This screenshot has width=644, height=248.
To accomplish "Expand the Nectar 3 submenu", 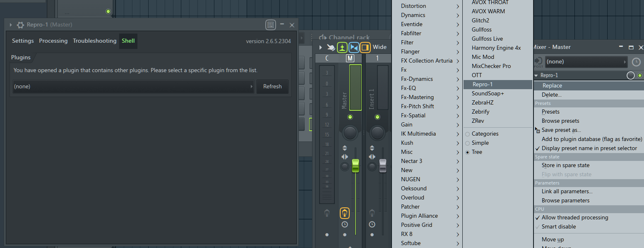I will click(x=427, y=161).
